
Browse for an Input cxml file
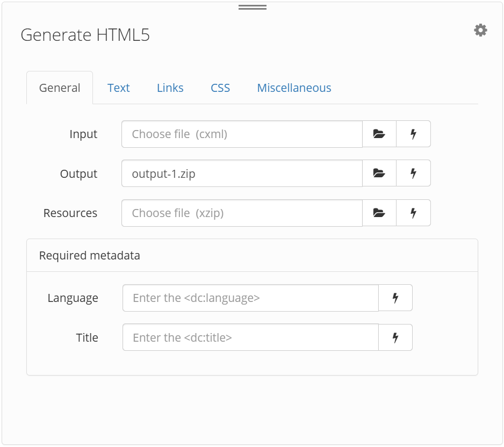coord(379,134)
